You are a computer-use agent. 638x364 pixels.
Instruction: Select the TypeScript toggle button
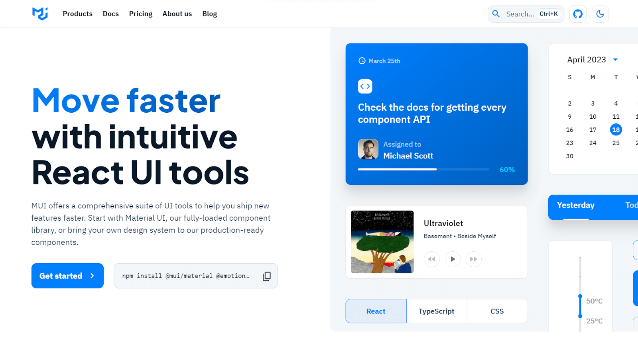tap(437, 311)
